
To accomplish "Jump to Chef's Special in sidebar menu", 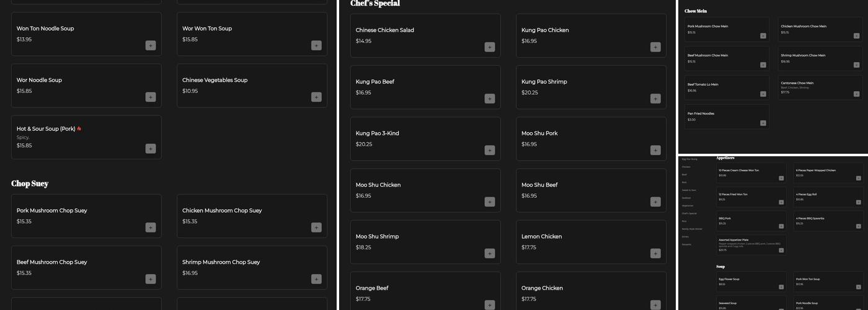I will point(689,213).
